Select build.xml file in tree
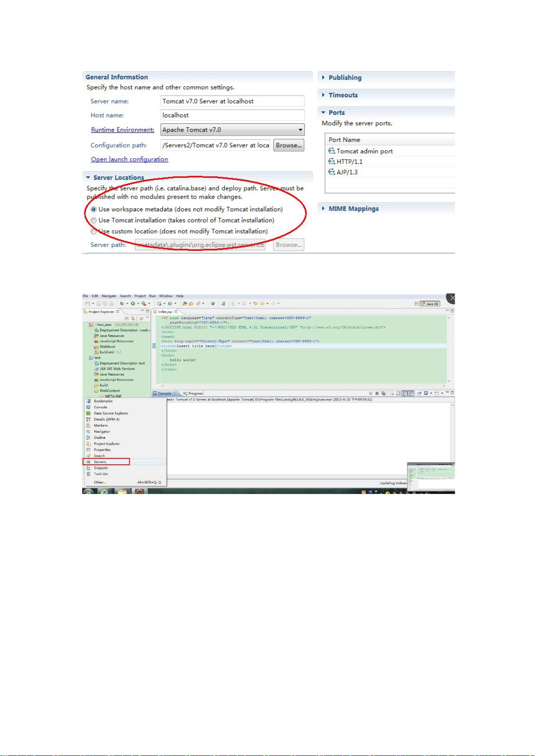This screenshot has height=756, width=535. pyautogui.click(x=107, y=352)
